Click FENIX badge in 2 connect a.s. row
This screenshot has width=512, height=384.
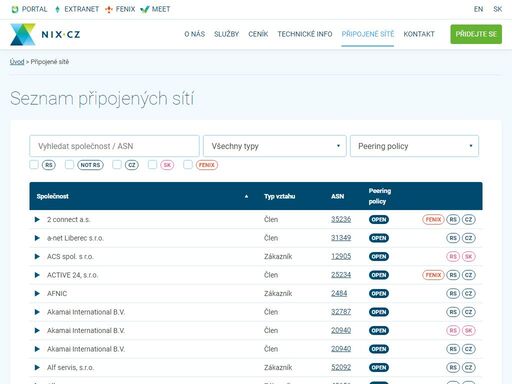pos(433,220)
